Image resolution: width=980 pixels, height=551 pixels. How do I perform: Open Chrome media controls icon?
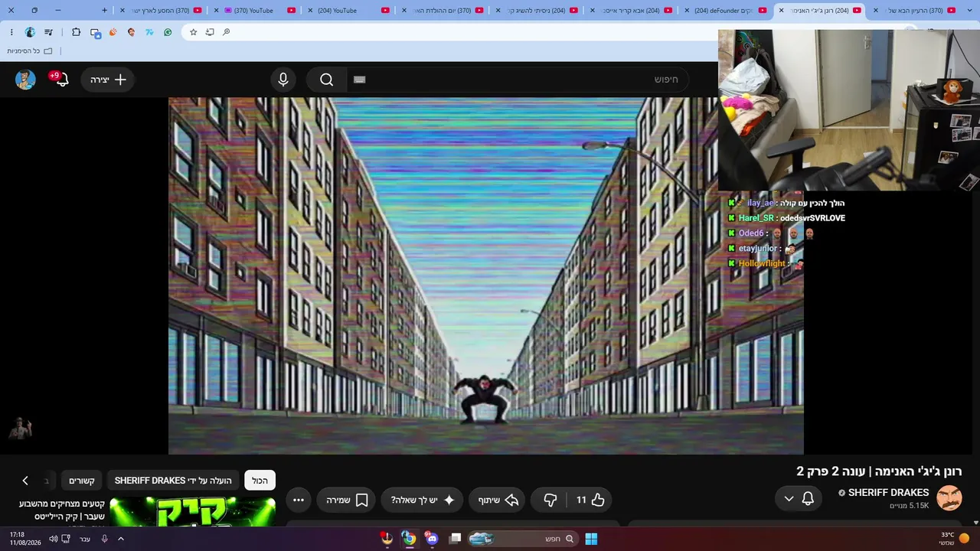[x=47, y=32]
